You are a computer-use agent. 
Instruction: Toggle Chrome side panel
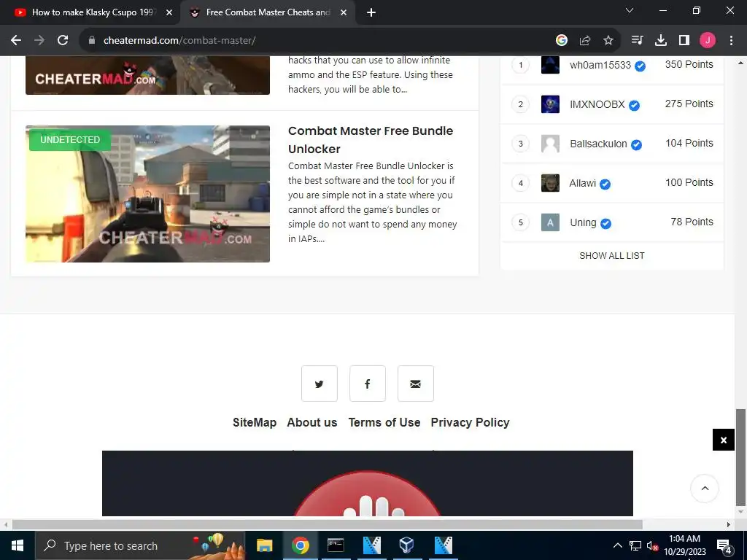pyautogui.click(x=684, y=41)
